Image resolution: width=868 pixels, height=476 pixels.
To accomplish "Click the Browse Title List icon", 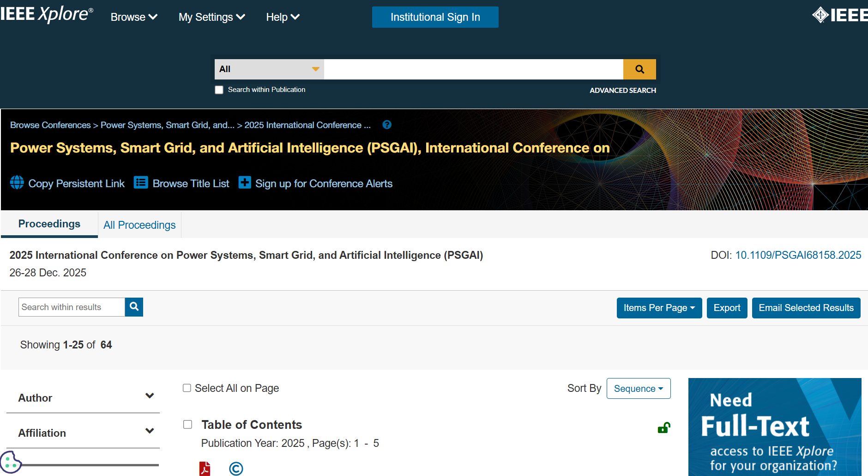I will (x=141, y=183).
